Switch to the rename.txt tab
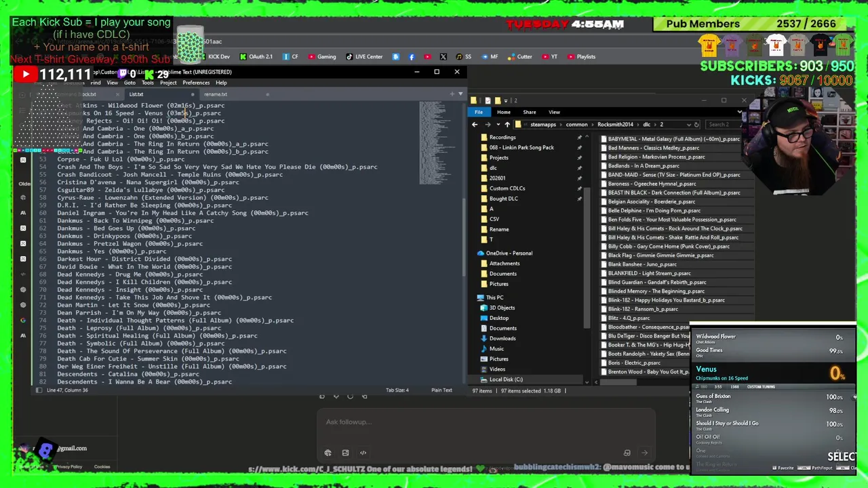The height and width of the screenshot is (488, 868). pyautogui.click(x=235, y=94)
